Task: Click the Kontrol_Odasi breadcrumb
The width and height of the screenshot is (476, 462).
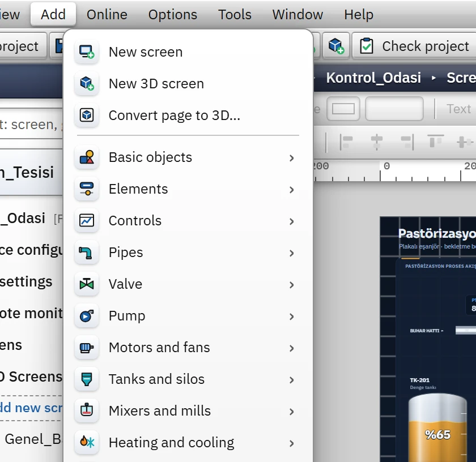Action: pyautogui.click(x=373, y=78)
